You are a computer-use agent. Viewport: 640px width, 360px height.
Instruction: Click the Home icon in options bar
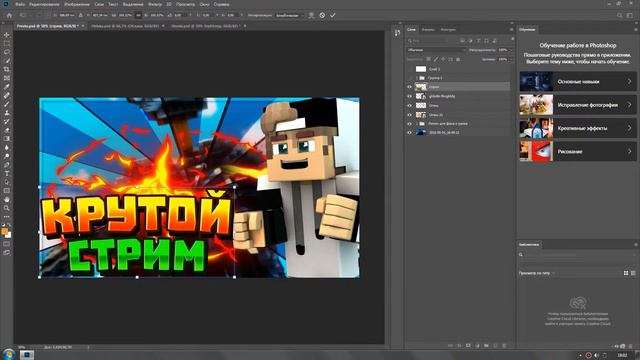tap(9, 15)
